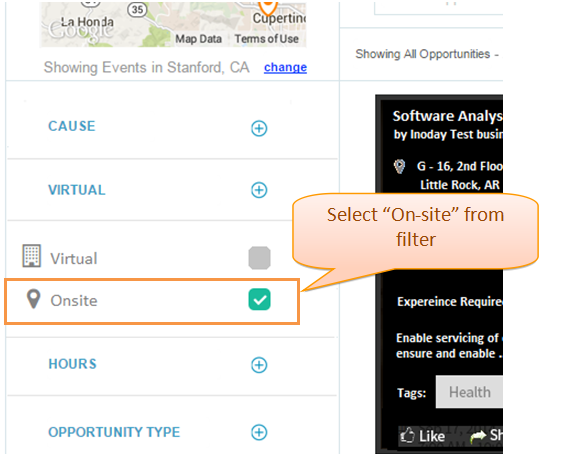Click the route 35 shield on map
Viewport: 568px width, 454px height.
click(137, 9)
